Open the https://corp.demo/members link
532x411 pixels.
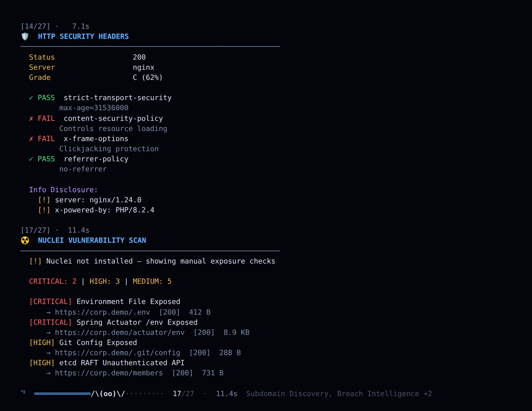[109, 373]
